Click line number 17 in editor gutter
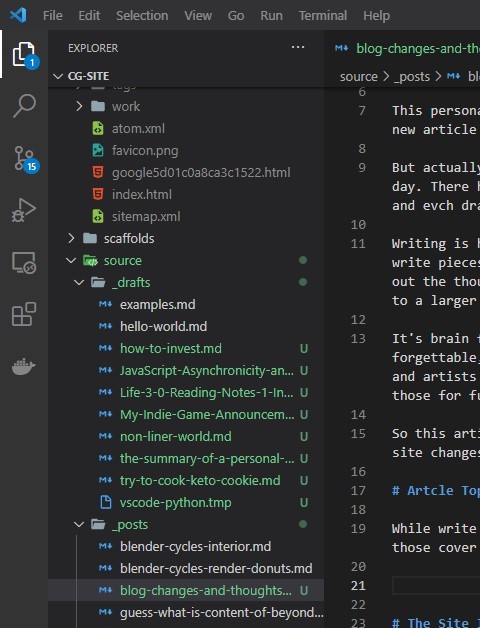This screenshot has width=480, height=628. pyautogui.click(x=358, y=491)
